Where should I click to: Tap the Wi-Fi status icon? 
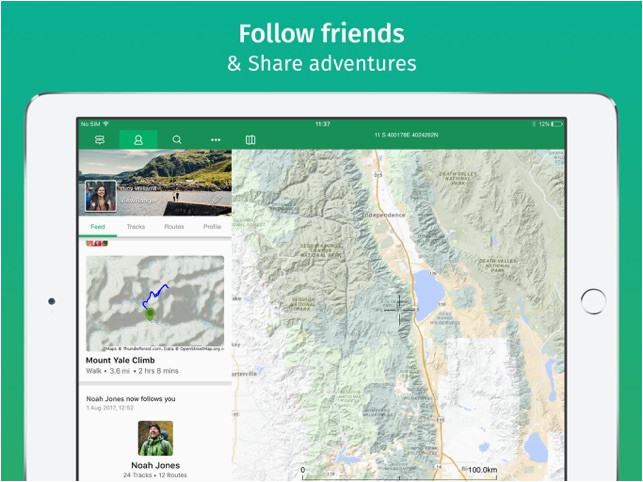coord(106,123)
